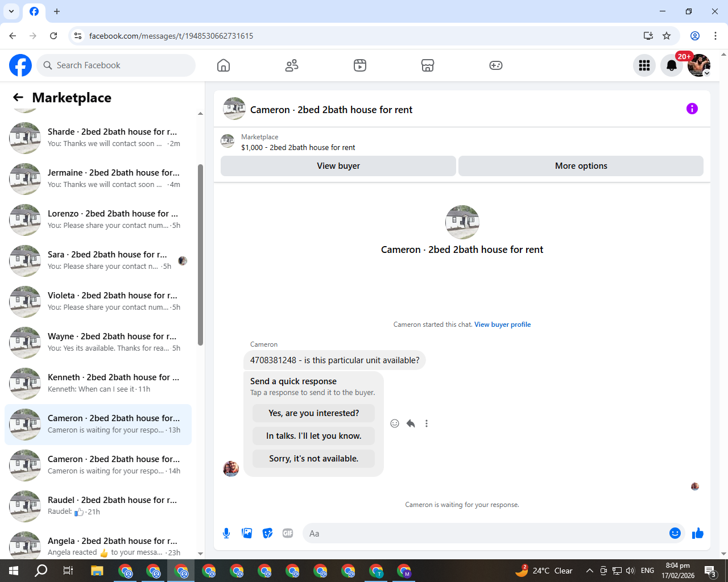The height and width of the screenshot is (582, 728).
Task: Click the conversation list scrollbar
Action: (x=200, y=255)
